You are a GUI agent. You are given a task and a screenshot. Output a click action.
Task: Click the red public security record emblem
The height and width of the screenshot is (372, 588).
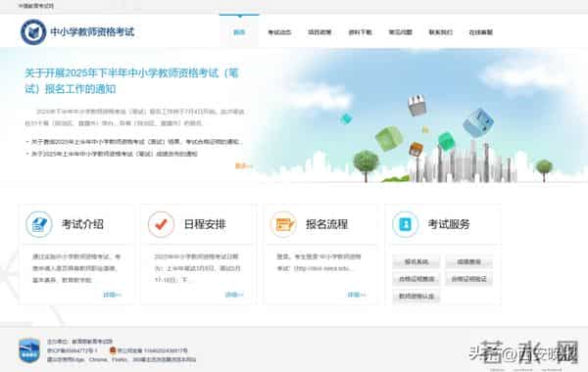pos(113,350)
